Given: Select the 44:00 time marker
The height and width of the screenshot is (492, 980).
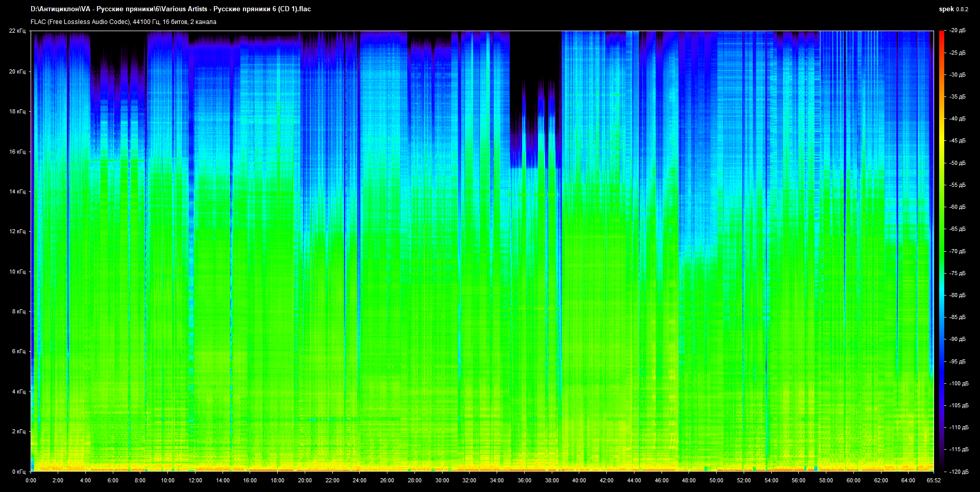Looking at the screenshot, I should pos(634,480).
